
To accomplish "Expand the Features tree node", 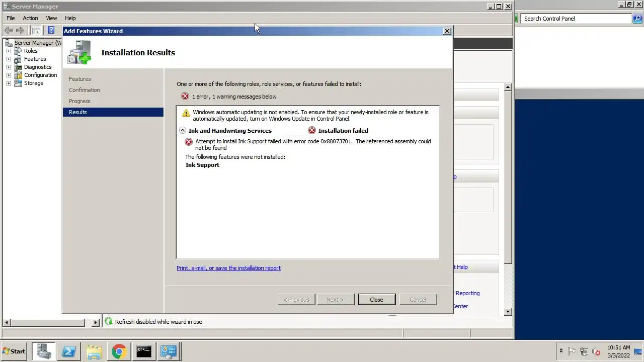I will tap(9, 59).
